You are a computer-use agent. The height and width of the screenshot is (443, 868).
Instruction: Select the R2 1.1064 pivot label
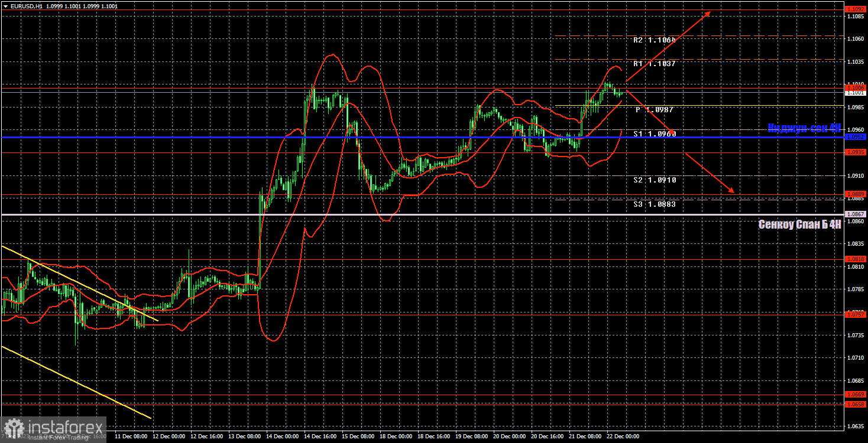pos(654,40)
